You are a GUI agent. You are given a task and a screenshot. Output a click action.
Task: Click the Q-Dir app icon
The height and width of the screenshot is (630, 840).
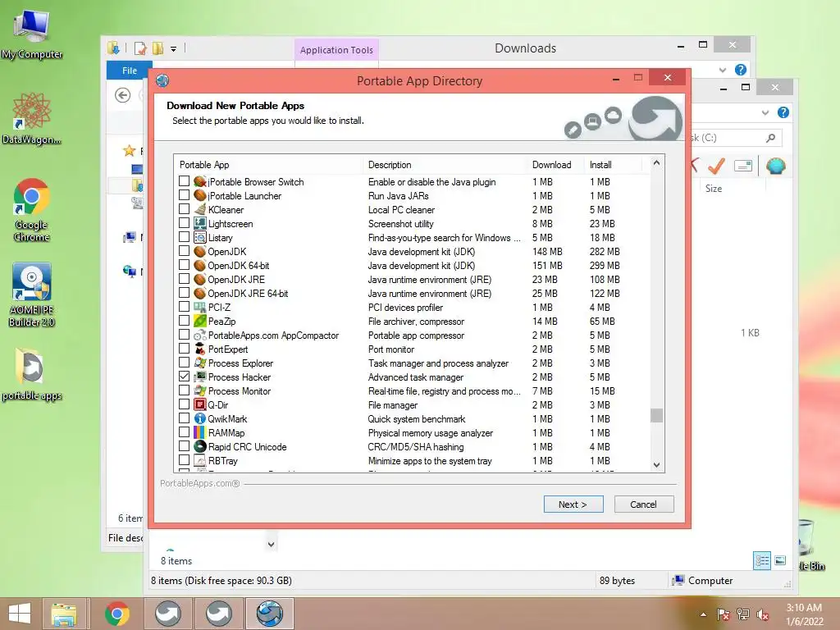200,404
